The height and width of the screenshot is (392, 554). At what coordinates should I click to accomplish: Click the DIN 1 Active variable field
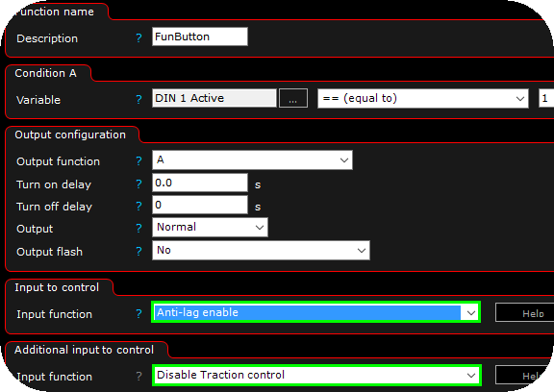tap(214, 98)
